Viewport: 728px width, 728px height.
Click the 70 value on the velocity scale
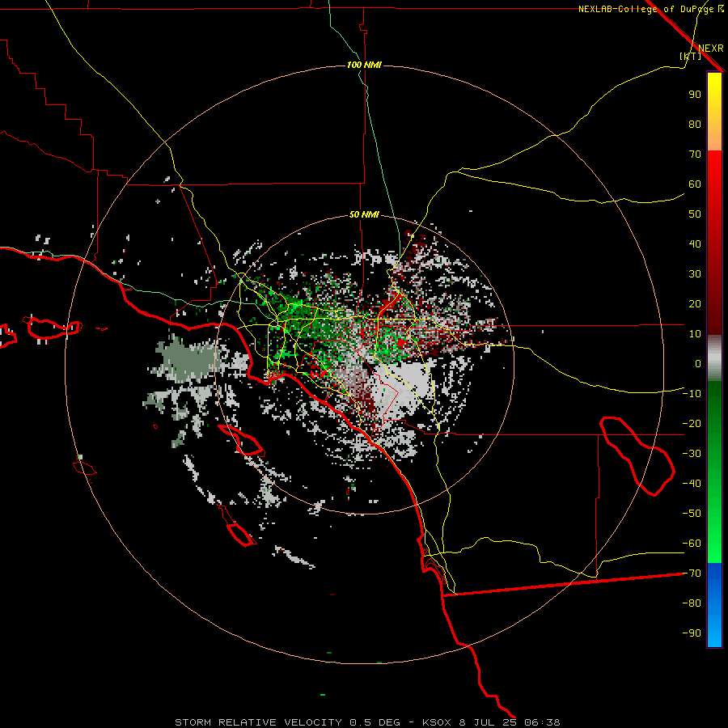click(695, 154)
